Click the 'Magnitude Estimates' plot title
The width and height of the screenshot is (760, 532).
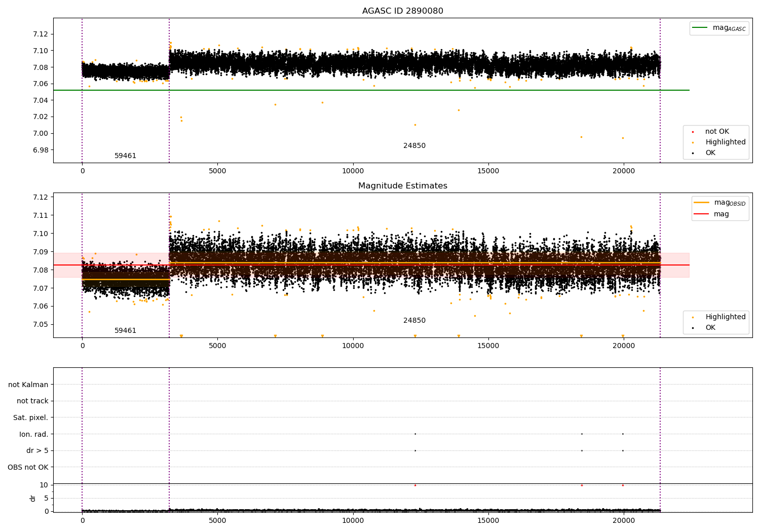pos(402,186)
